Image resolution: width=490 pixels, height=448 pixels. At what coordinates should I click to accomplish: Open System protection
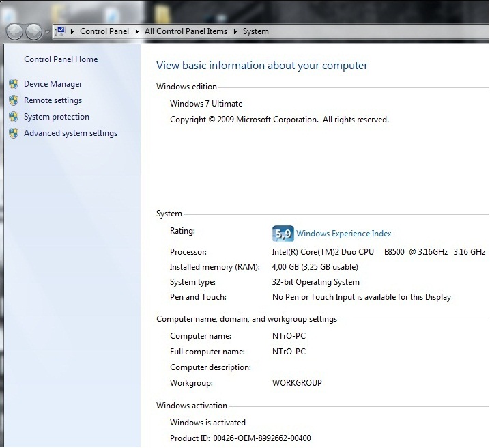pyautogui.click(x=57, y=117)
